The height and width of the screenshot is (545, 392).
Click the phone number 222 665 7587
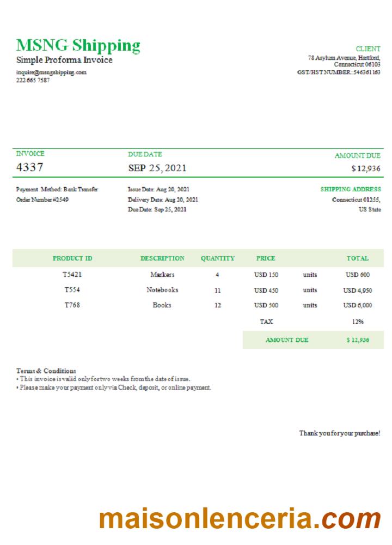[x=33, y=80]
